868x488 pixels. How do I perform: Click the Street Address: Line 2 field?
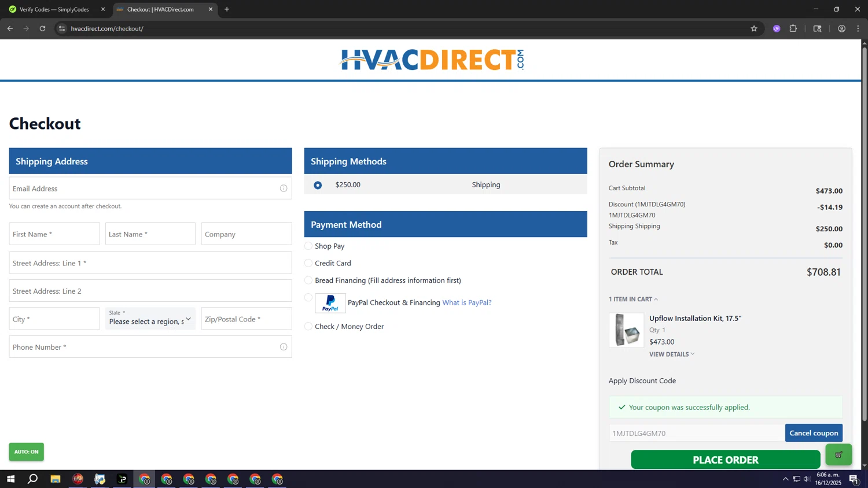click(150, 291)
